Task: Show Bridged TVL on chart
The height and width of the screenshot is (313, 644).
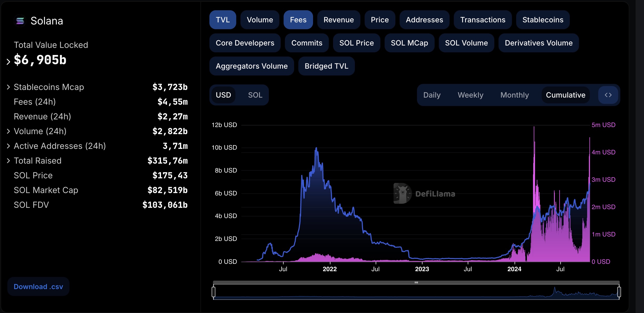Action: (326, 66)
